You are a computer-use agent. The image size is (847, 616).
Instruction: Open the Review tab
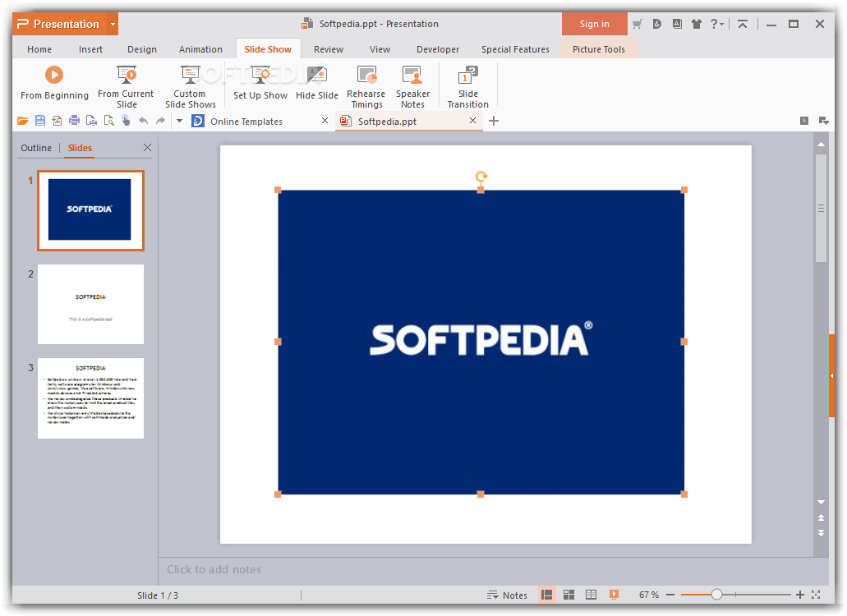tap(329, 49)
